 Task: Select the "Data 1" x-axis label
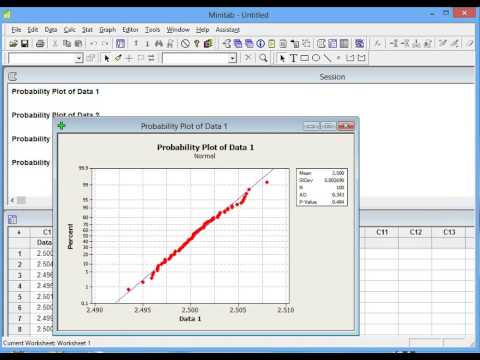190,319
